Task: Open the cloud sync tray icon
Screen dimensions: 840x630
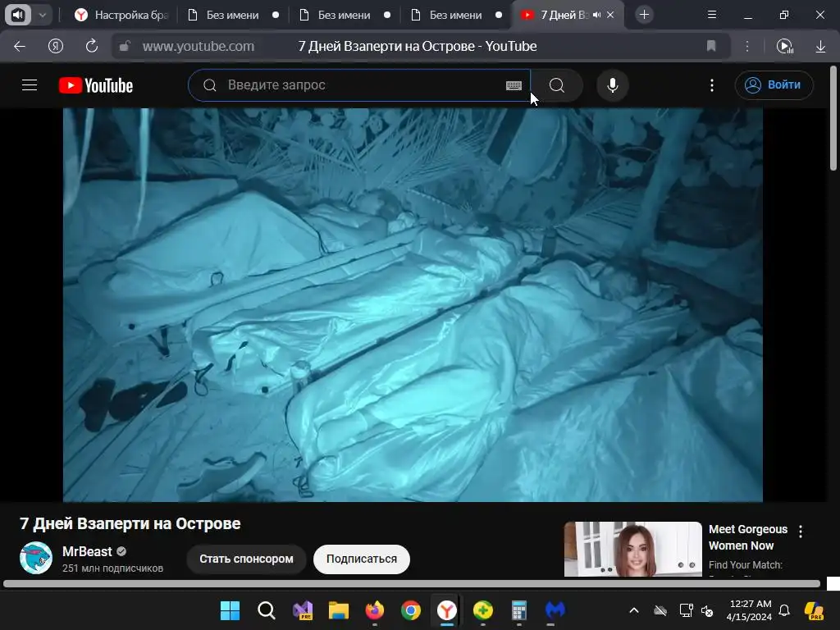Action: point(660,610)
